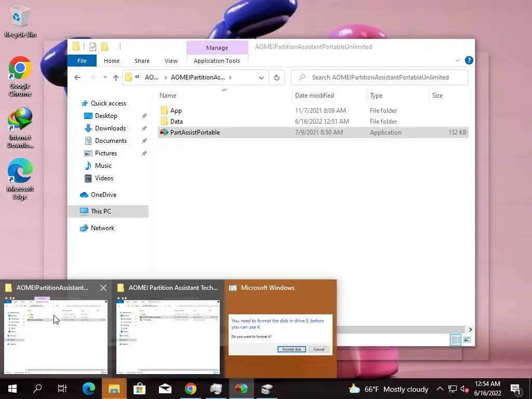Screen dimensions: 532x399
Task: Go up one folder level with up arrow
Action: (116, 78)
